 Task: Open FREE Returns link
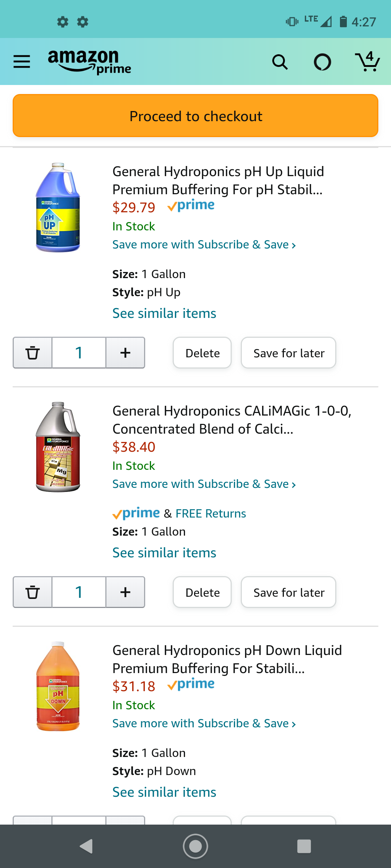pyautogui.click(x=211, y=514)
